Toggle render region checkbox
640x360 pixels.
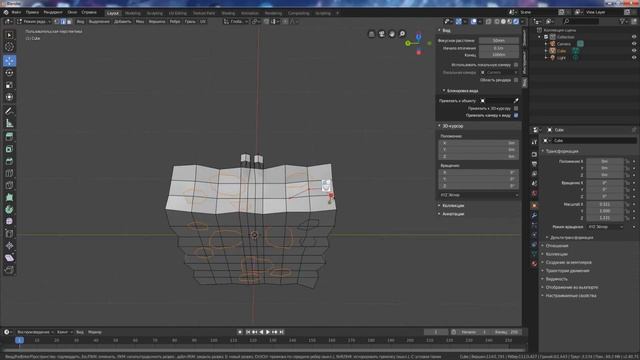[x=516, y=80]
